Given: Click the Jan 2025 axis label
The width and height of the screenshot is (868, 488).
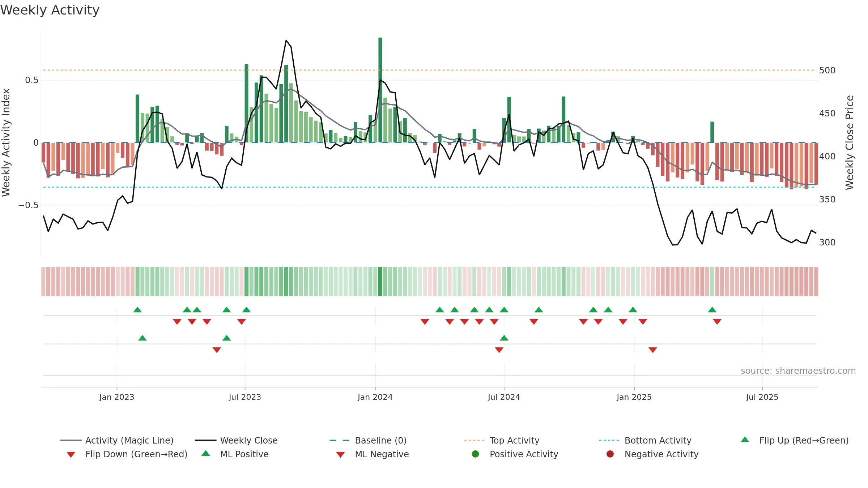Looking at the screenshot, I should tap(634, 397).
